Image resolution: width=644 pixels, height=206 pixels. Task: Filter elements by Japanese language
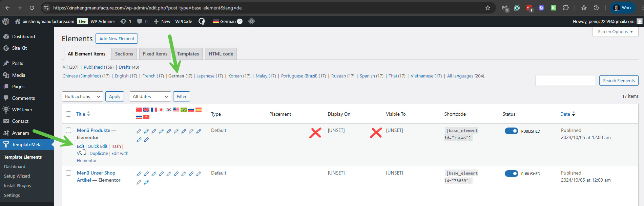pos(210,76)
